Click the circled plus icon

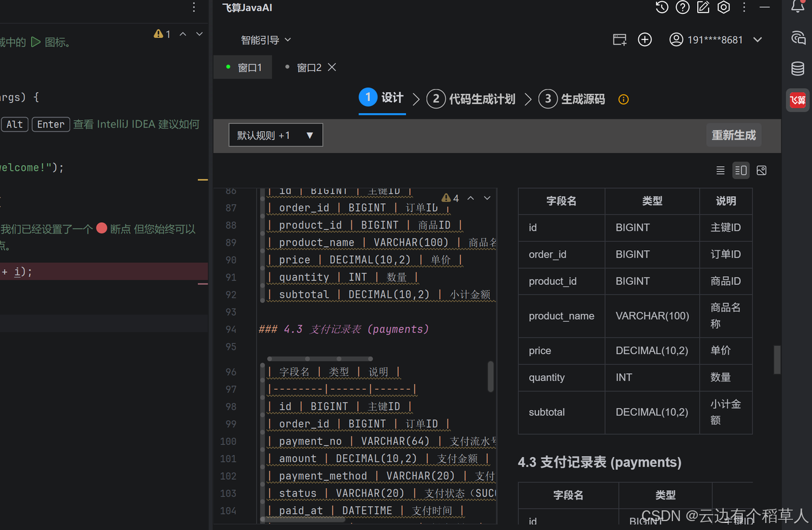(x=645, y=39)
